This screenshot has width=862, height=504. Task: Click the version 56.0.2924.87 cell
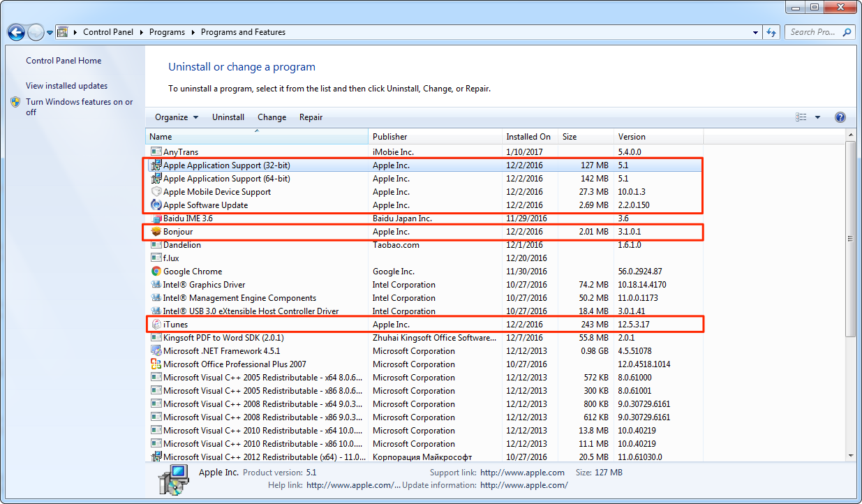click(x=640, y=272)
